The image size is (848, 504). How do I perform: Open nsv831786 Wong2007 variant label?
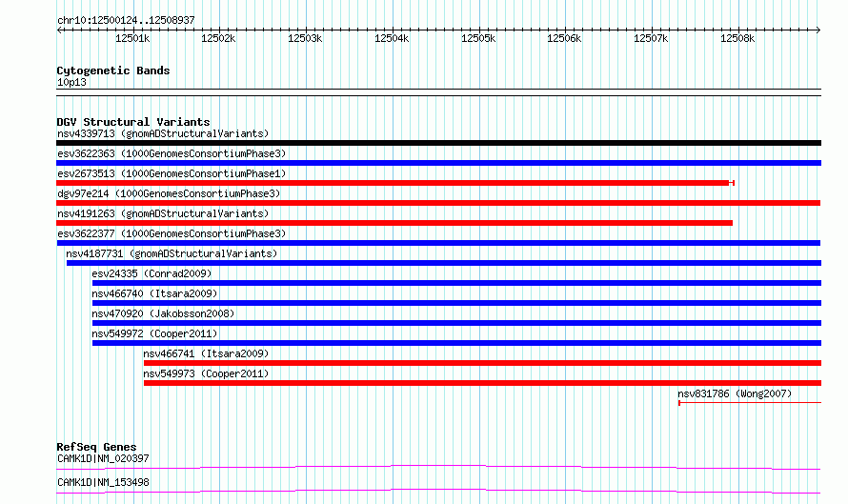pyautogui.click(x=735, y=393)
